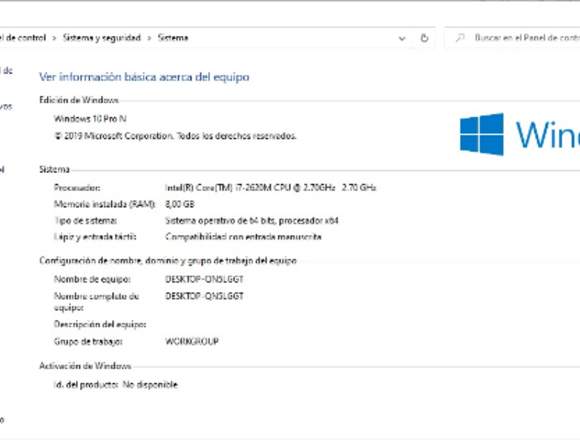580x440 pixels.
Task: Click Id. del producto No disponible text
Action: coord(116,385)
